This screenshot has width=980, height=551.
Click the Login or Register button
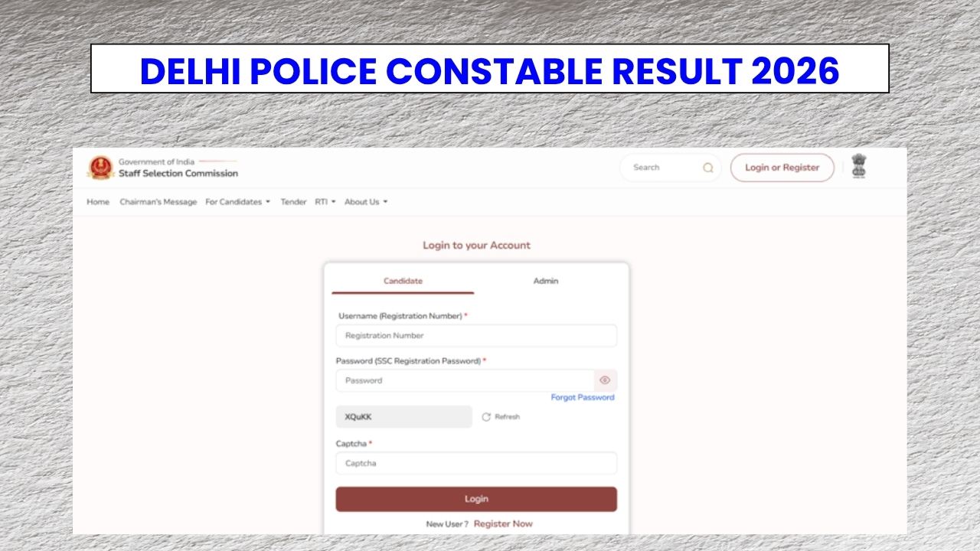pos(782,168)
